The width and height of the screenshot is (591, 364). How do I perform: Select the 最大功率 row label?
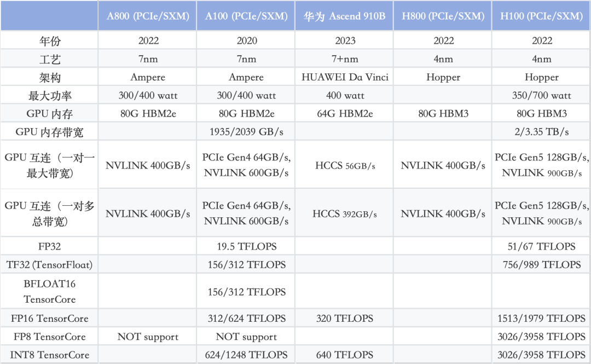pyautogui.click(x=50, y=95)
